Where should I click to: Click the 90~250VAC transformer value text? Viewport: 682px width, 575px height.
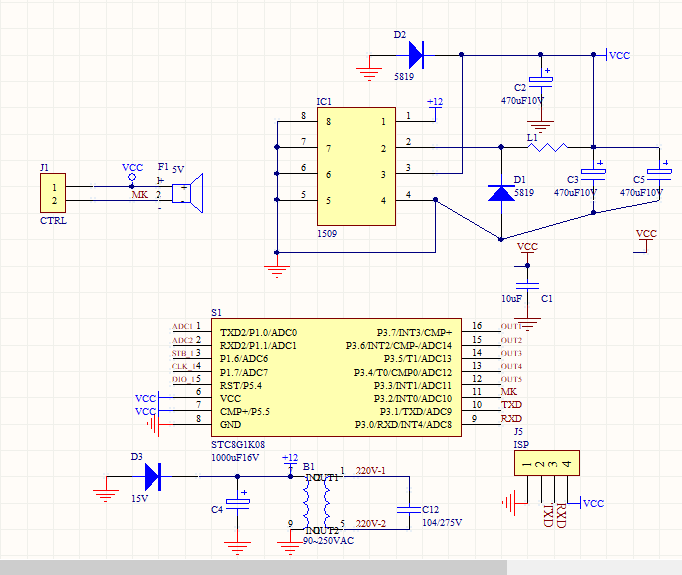(x=328, y=541)
